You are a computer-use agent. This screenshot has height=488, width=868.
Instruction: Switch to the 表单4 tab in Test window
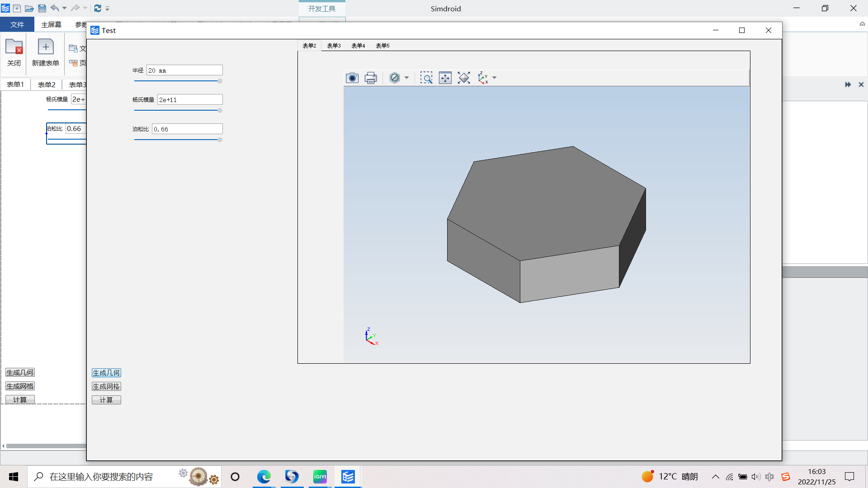click(x=358, y=46)
